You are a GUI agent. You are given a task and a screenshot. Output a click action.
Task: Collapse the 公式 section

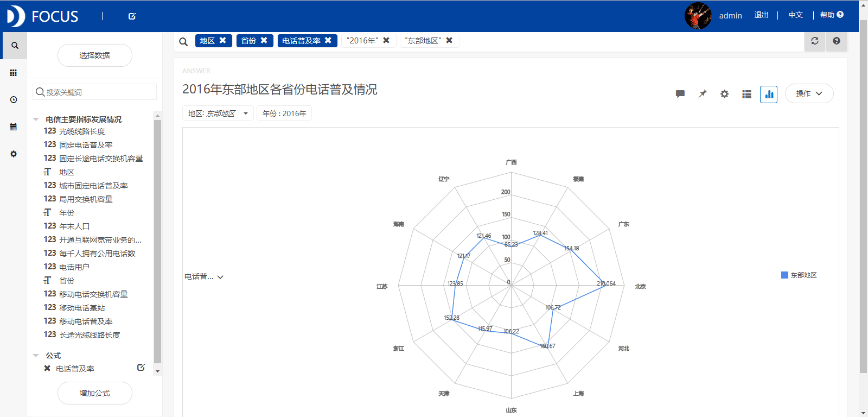36,356
